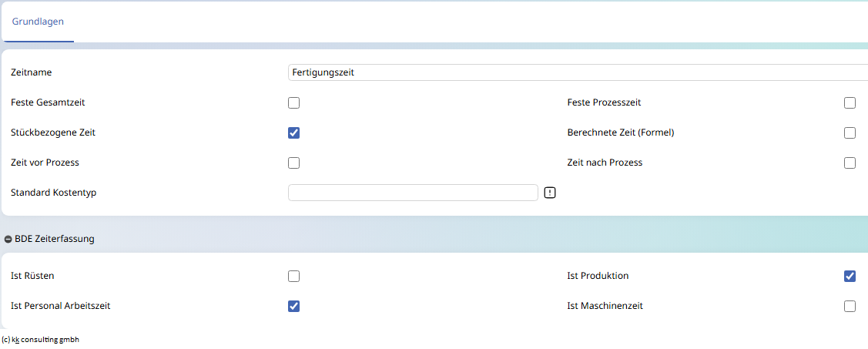868x349 pixels.
Task: Uncheck the Stückbezogene Zeit checkbox
Action: click(294, 133)
